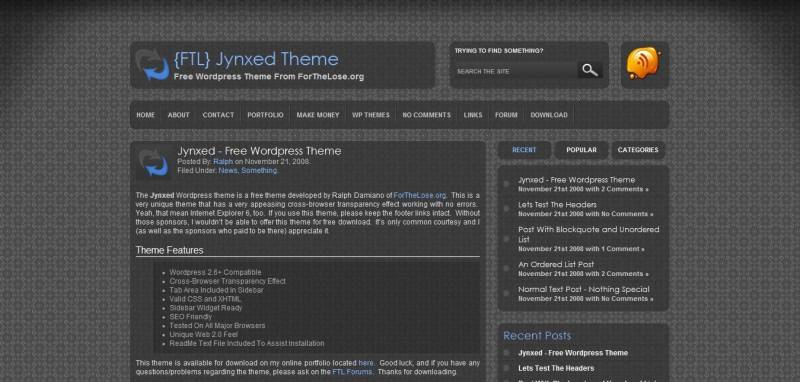
Task: Open the News category link
Action: click(x=228, y=171)
